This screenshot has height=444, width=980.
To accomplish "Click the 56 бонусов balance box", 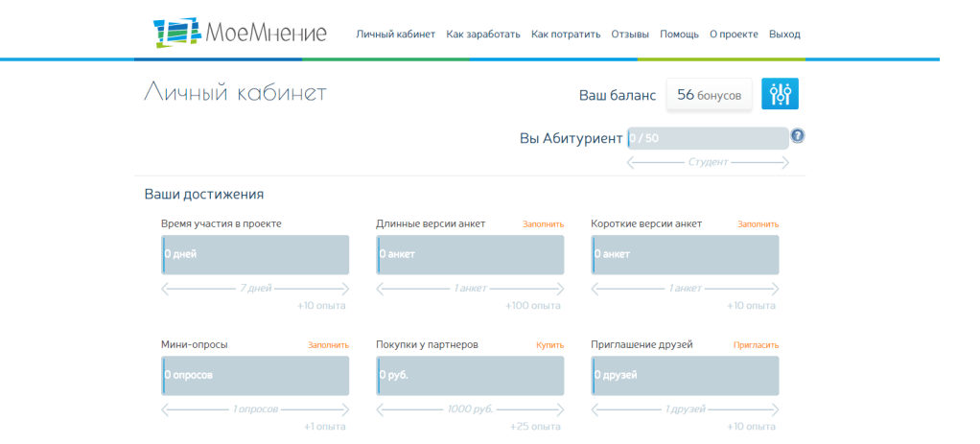I will coord(709,95).
